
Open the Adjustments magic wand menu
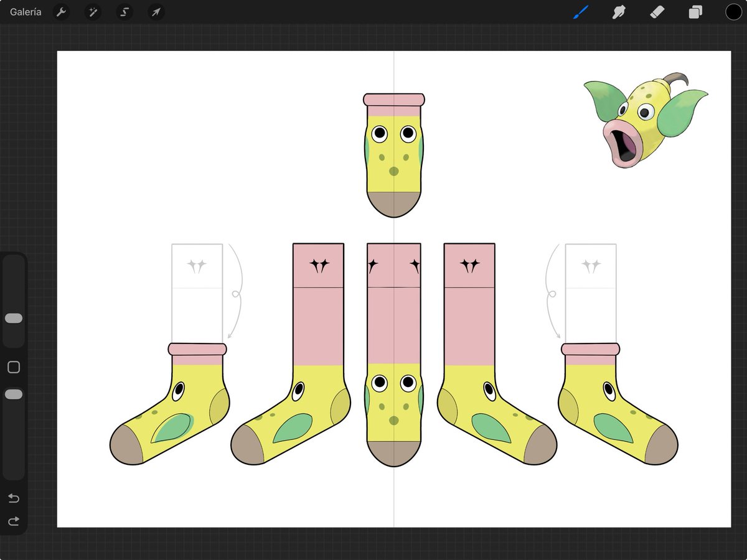point(93,12)
